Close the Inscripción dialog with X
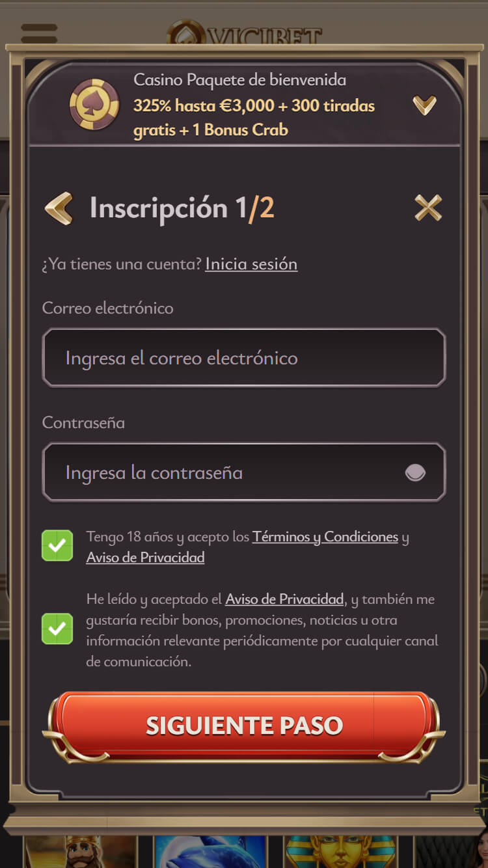The height and width of the screenshot is (868, 488). [x=428, y=208]
